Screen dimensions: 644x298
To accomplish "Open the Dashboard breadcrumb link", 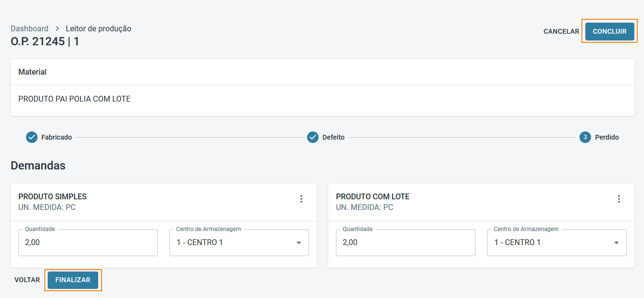I will pos(29,29).
